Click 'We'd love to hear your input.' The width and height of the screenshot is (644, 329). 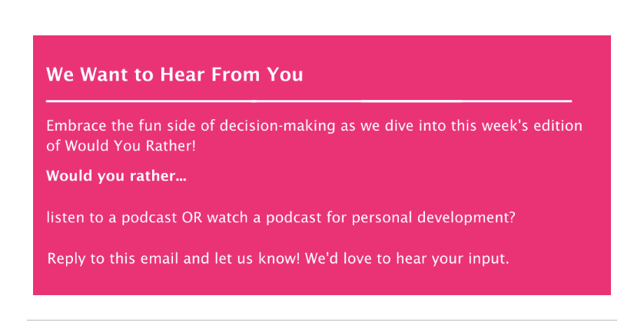pos(407,259)
